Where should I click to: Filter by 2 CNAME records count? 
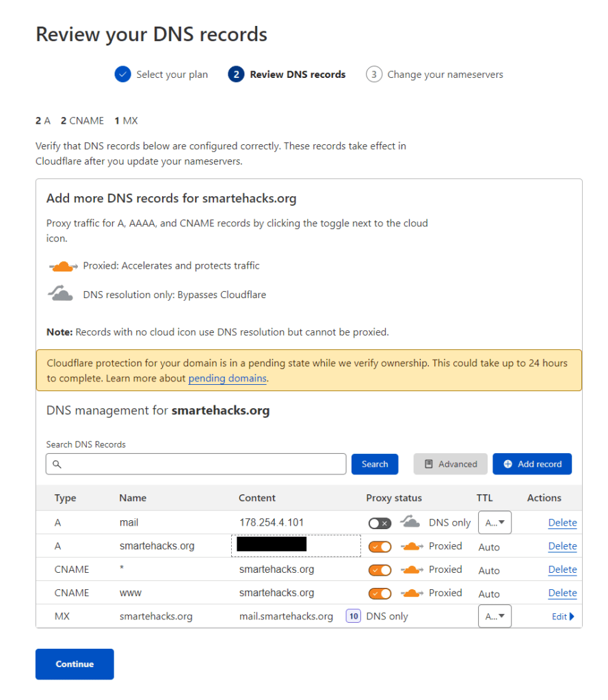pos(82,120)
